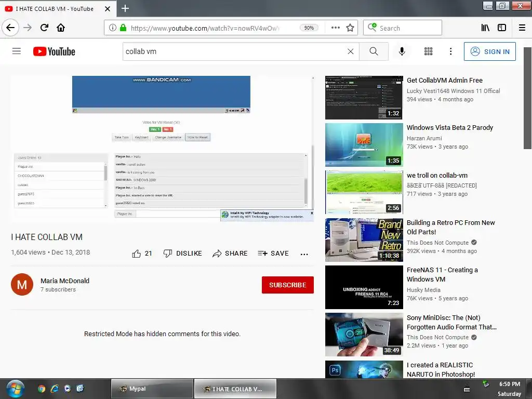Open the browser home page
Viewport: 532px width, 399px height.
(x=61, y=28)
